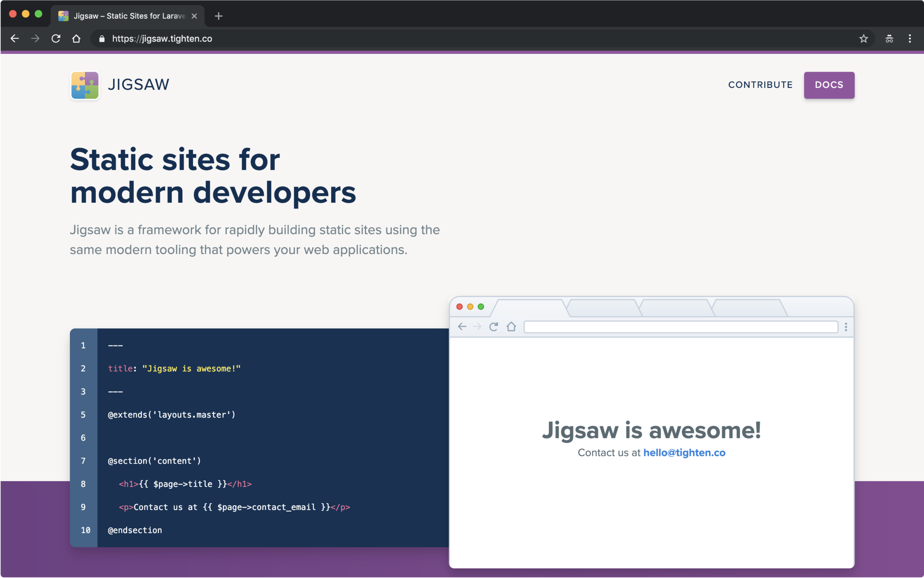The image size is (924, 578).
Task: Open the Chrome three-dot menu
Action: pyautogui.click(x=909, y=39)
